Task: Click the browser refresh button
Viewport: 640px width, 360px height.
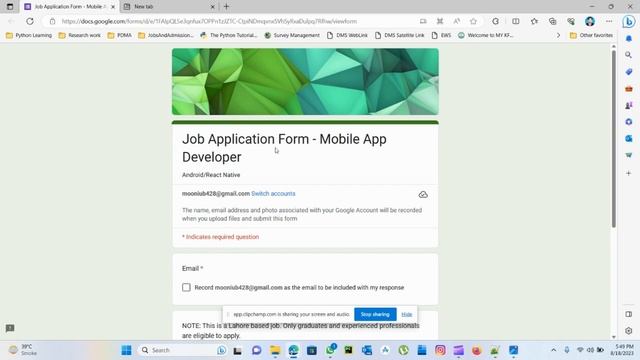Action: pyautogui.click(x=30, y=21)
